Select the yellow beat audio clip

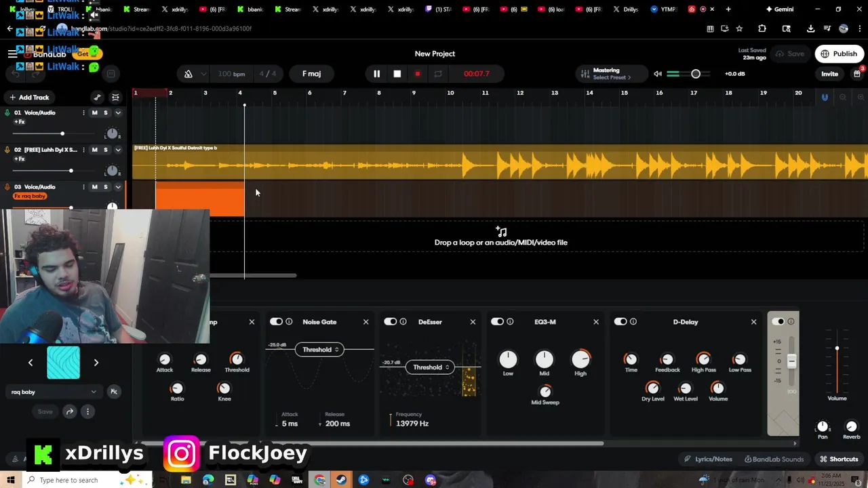[500, 162]
